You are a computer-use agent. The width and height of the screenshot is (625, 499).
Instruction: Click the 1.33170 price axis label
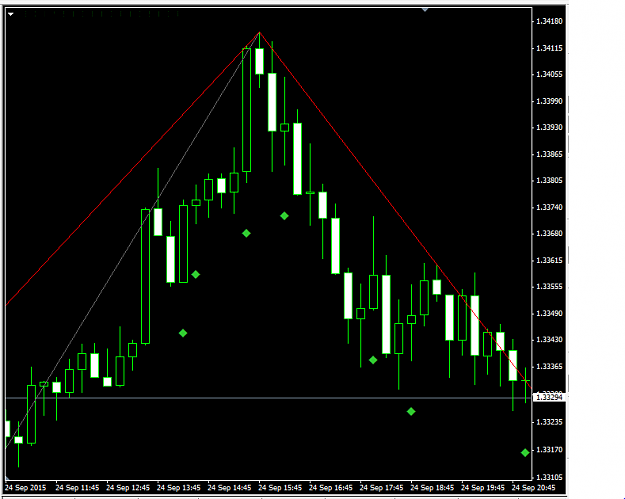(550, 450)
